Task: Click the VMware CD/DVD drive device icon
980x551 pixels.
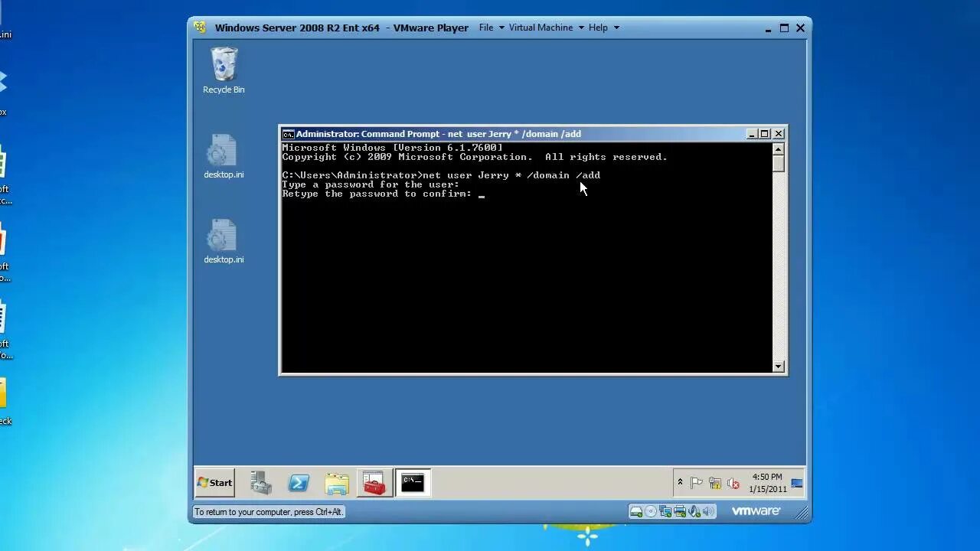Action: click(x=651, y=511)
